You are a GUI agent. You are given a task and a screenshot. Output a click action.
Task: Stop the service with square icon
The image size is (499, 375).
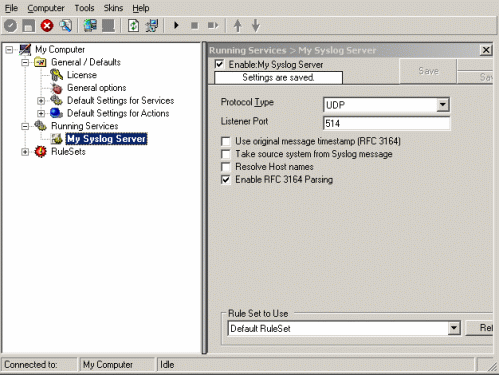coord(194,25)
